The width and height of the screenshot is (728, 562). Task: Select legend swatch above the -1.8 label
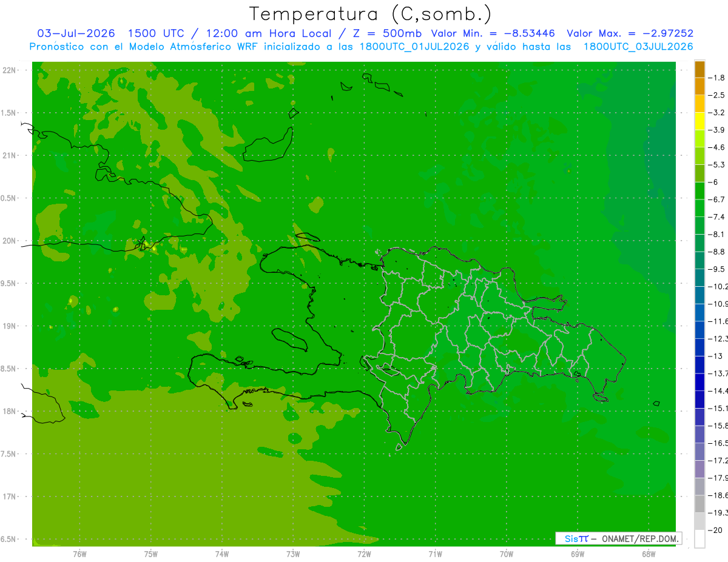[699, 69]
